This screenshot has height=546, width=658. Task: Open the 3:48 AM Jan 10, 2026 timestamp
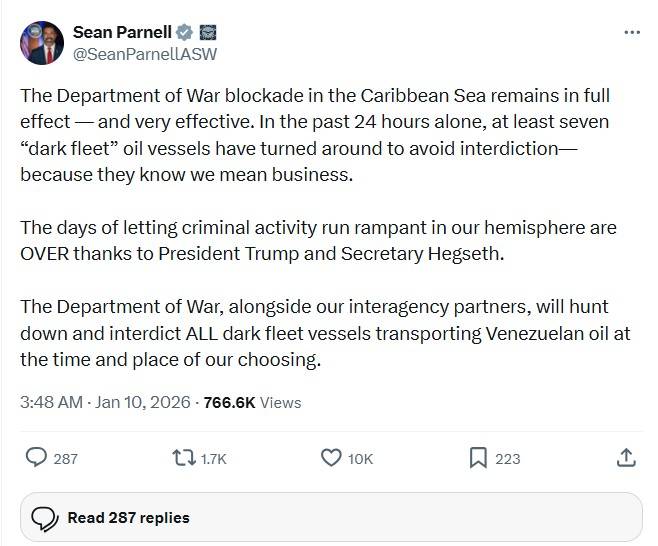pyautogui.click(x=105, y=402)
